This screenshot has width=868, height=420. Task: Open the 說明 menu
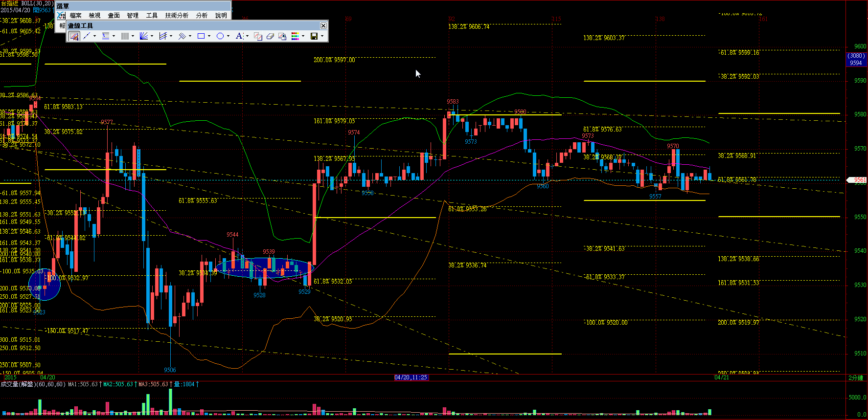[221, 15]
